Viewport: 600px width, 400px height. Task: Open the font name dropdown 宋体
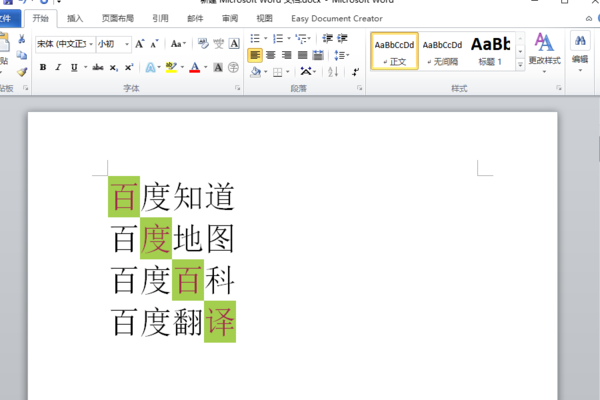coord(91,44)
